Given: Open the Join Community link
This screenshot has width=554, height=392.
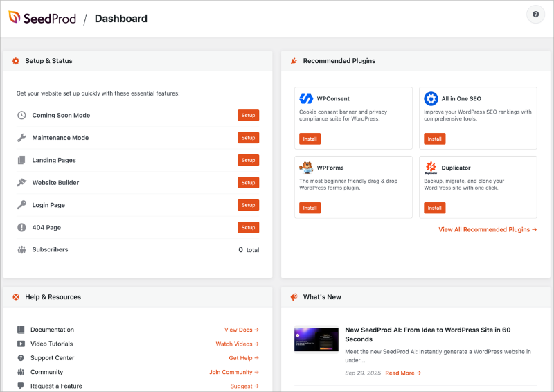Looking at the screenshot, I should pyautogui.click(x=233, y=372).
